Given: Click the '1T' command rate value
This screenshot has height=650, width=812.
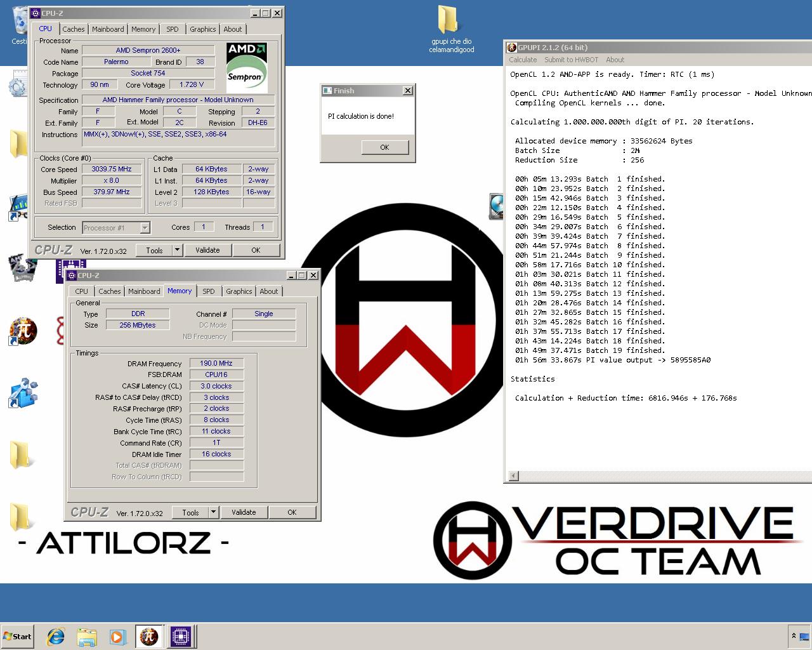Looking at the screenshot, I should [216, 442].
